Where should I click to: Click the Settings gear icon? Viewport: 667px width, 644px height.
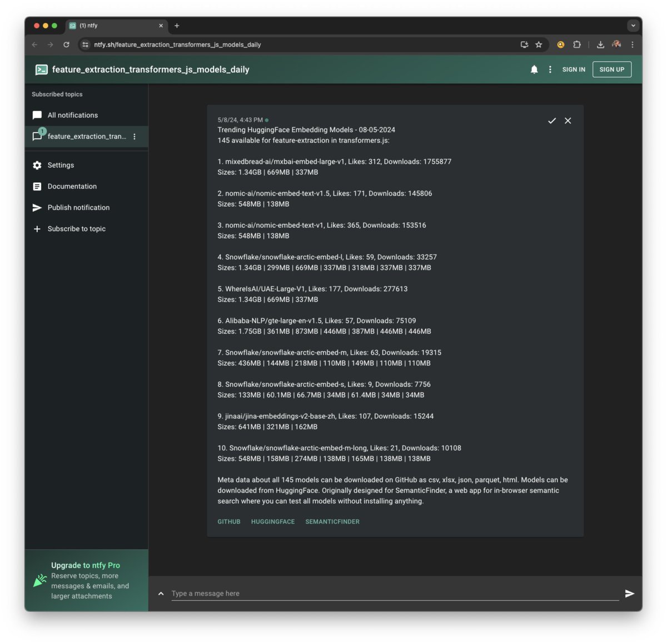pos(37,165)
